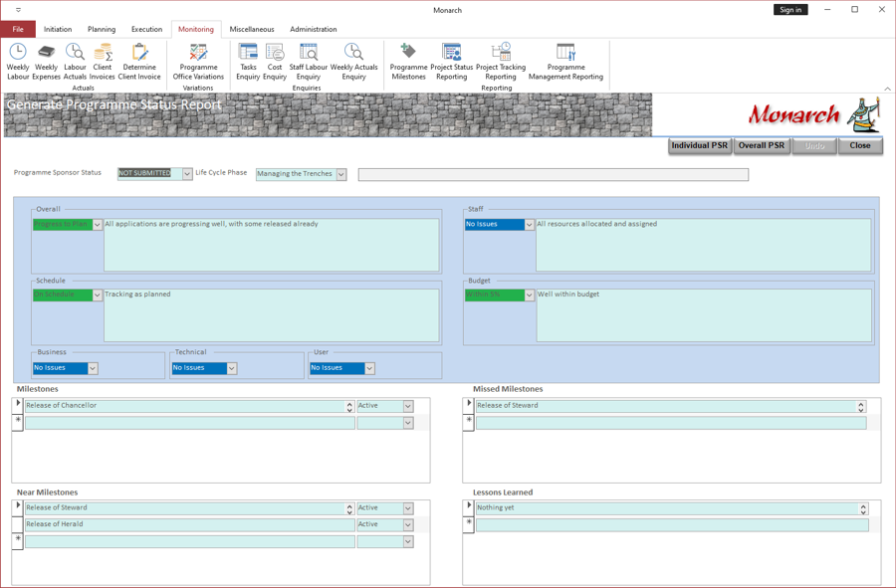Open Weekly Actuals Enquiry
The image size is (896, 588).
point(353,61)
